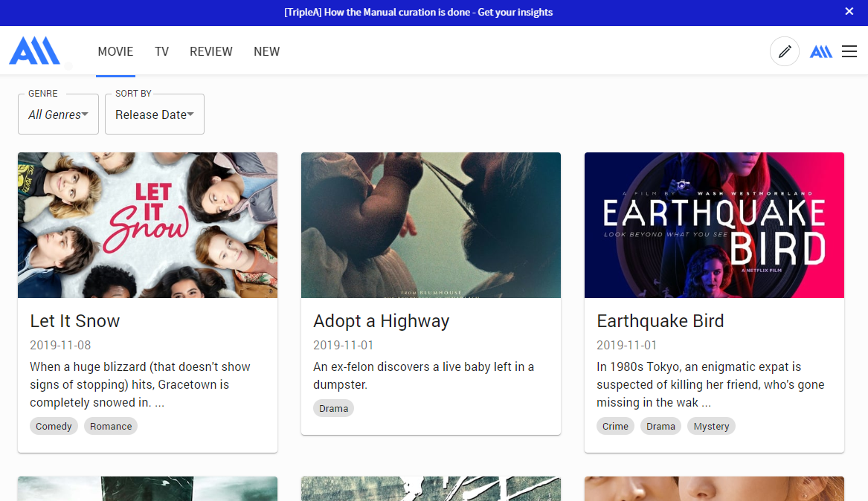Open the Adopt a Highway poster
This screenshot has width=868, height=501.
tap(431, 225)
